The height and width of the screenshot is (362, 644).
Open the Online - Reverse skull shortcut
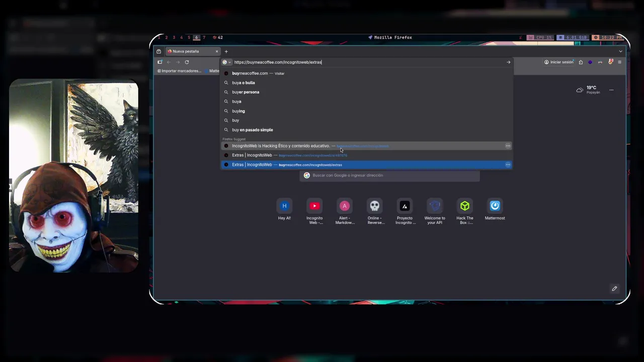pyautogui.click(x=375, y=212)
